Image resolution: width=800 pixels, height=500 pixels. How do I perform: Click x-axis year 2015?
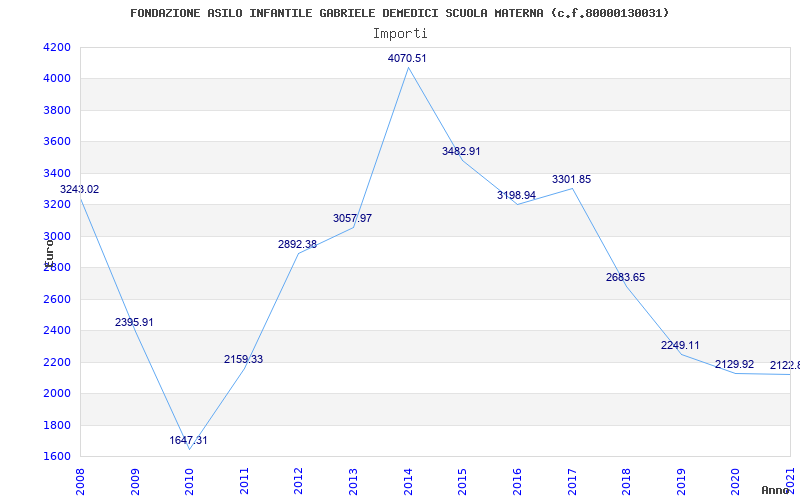coord(463,481)
